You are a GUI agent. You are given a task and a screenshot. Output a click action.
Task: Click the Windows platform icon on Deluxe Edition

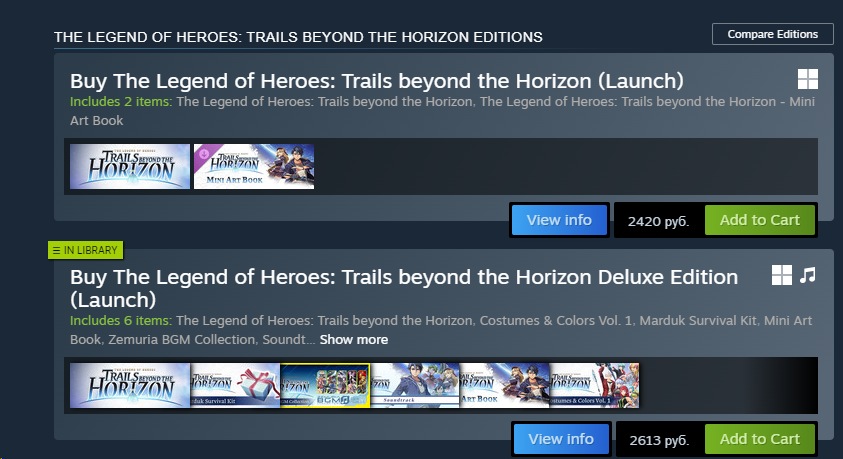tap(782, 275)
